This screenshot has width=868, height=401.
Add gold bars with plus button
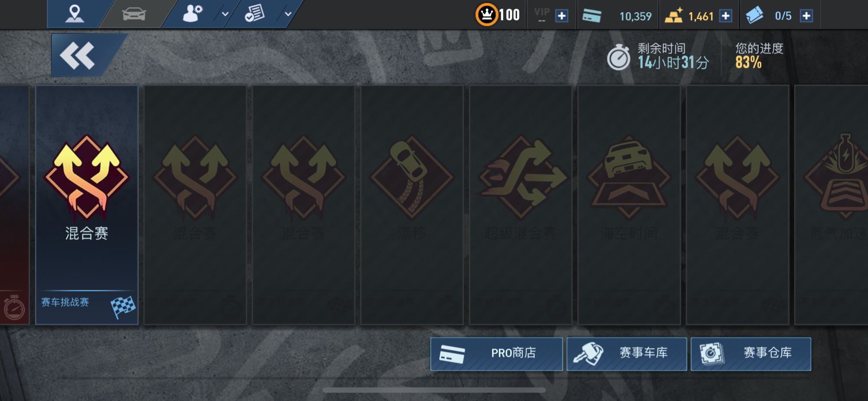[x=726, y=16]
